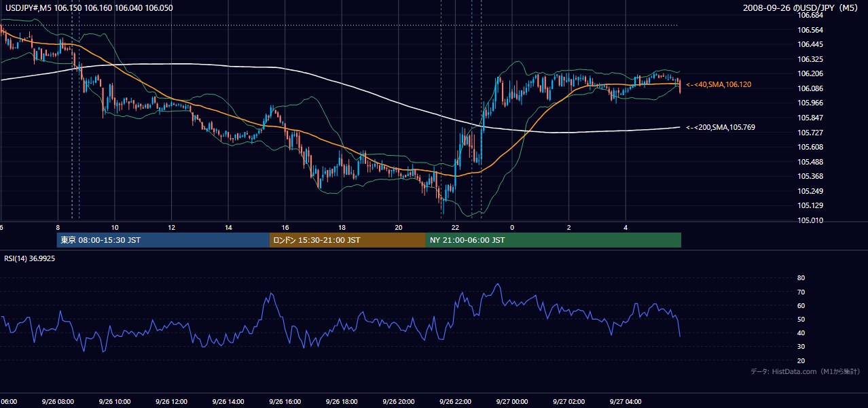Click the 9/26 16:00 bottom time label
Image resolution: width=868 pixels, height=408 pixels.
pos(284,402)
